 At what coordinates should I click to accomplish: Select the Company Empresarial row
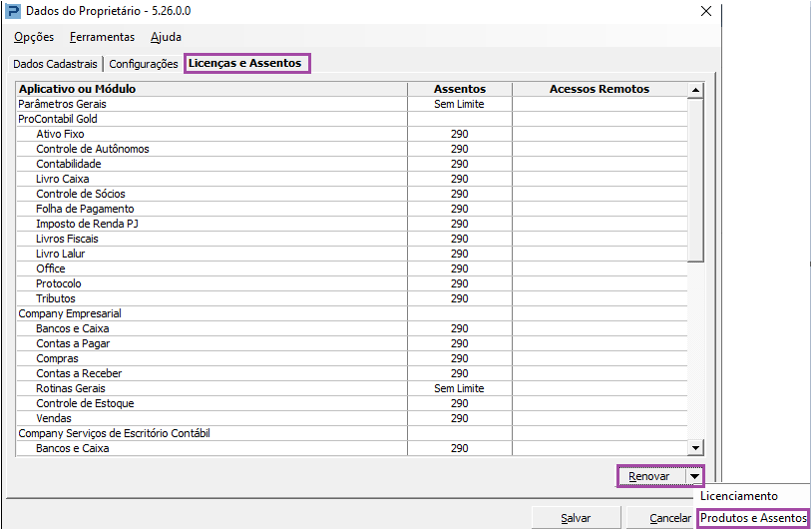point(351,314)
